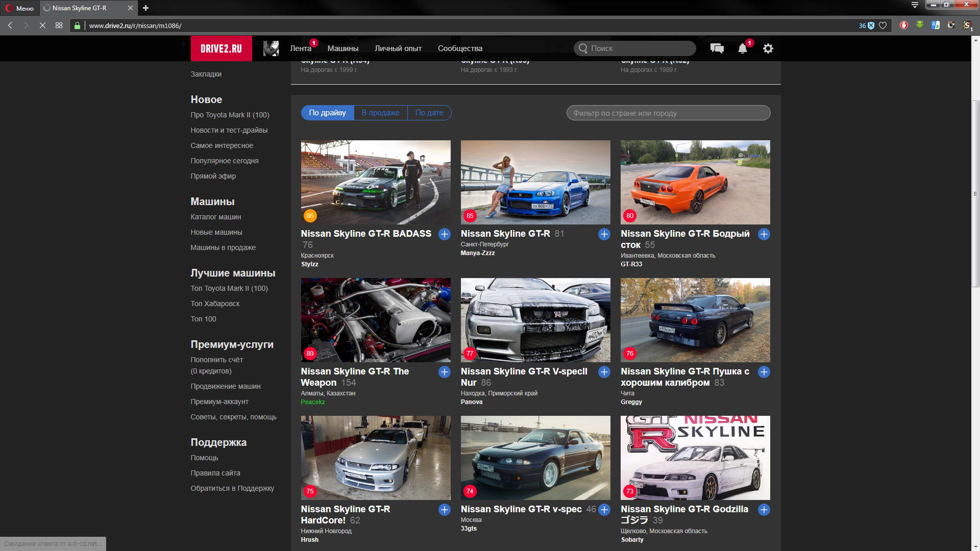Open the notifications bell
Image resolution: width=980 pixels, height=551 pixels.
742,48
